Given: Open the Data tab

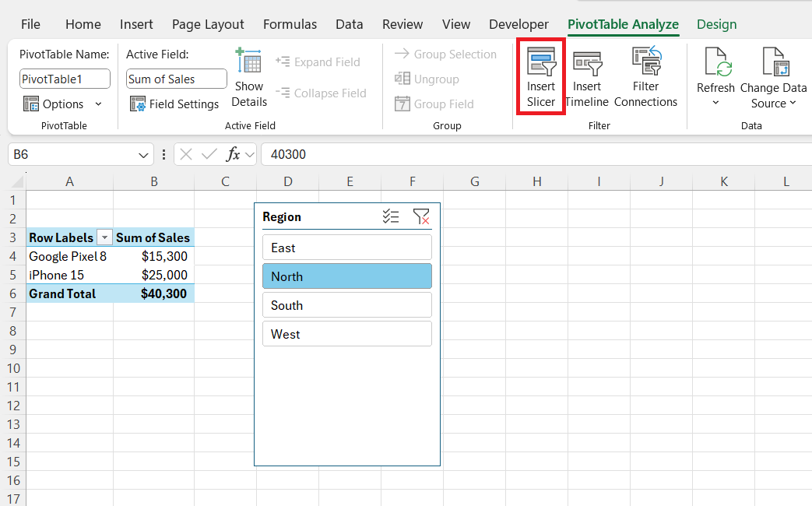Looking at the screenshot, I should (349, 24).
